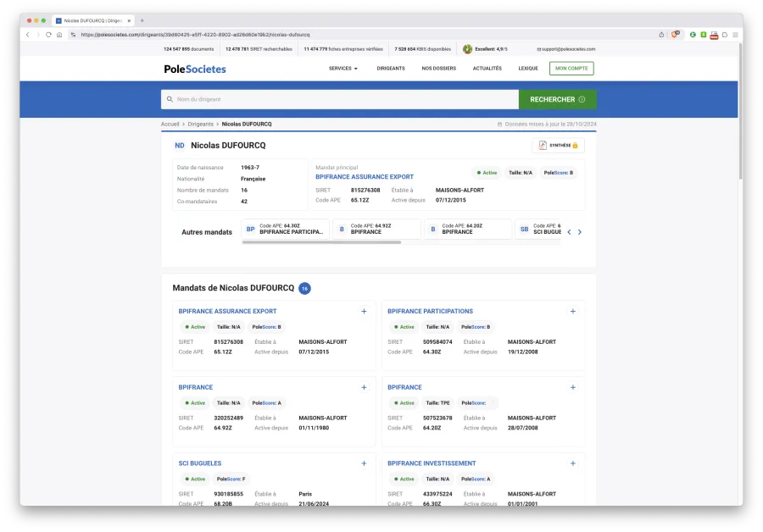The width and height of the screenshot is (763, 532).
Task: Open browser home page icon
Action: coord(59,35)
